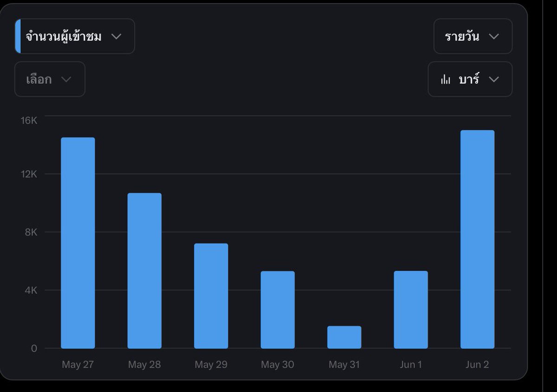Click the May 27 axis label
The image size is (557, 392).
[78, 365]
